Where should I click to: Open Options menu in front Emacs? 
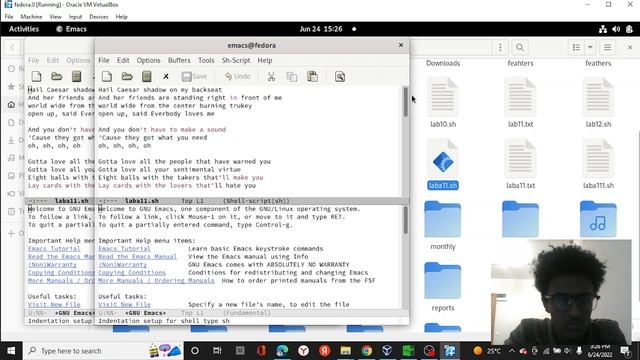[149, 60]
